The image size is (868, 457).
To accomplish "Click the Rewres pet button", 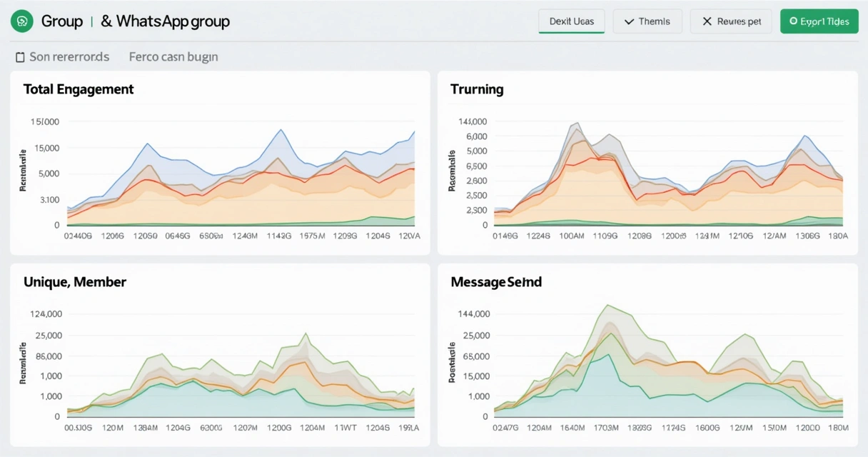I will [731, 21].
